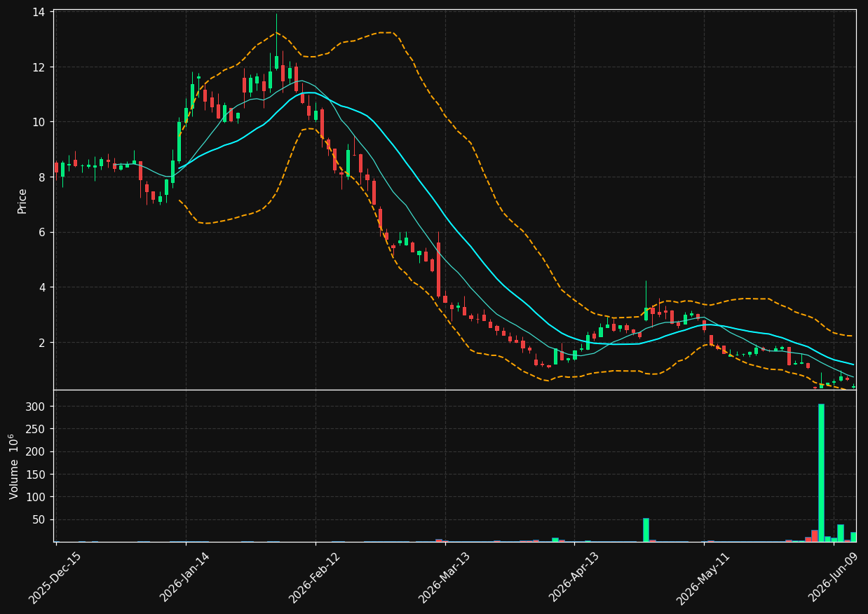Select price axis tick label 12
Screen dimensions: 868x614
[x=39, y=67]
